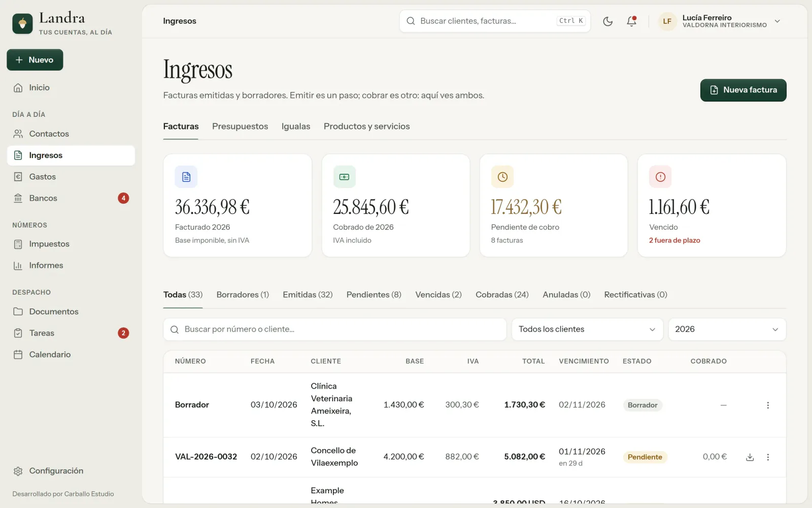Click the Nueva factura button
Image resolution: width=812 pixels, height=508 pixels.
point(743,90)
